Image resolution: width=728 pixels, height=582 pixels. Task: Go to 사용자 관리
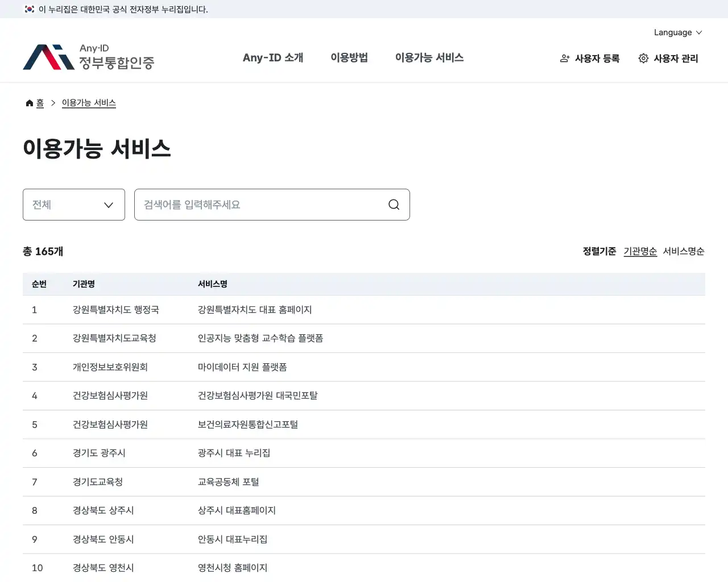(668, 59)
